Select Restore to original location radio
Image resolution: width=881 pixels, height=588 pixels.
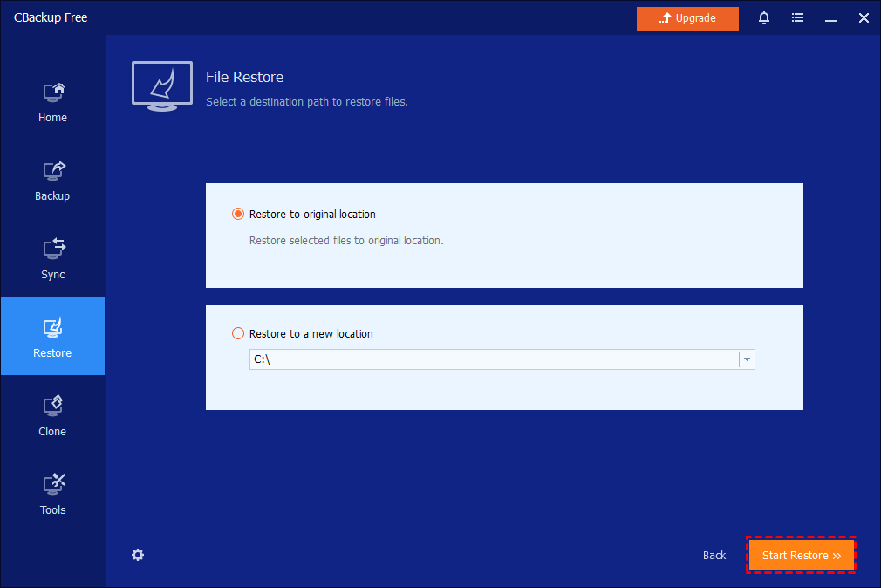(x=238, y=215)
